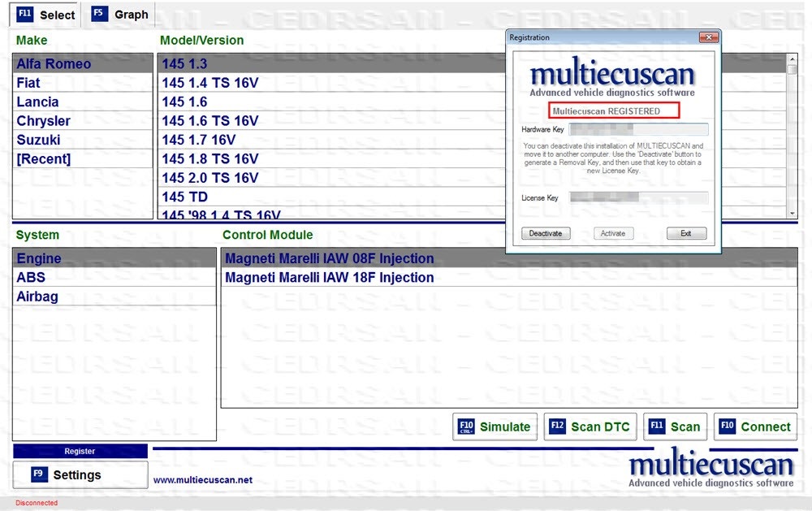
Task: Choose Airbag system
Action: (114, 297)
